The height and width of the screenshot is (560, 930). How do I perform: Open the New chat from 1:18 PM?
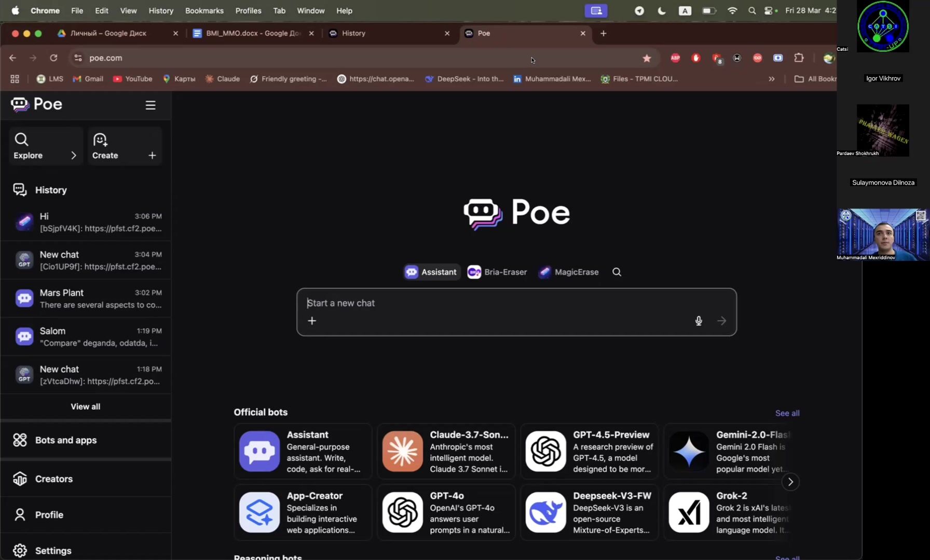click(x=86, y=375)
